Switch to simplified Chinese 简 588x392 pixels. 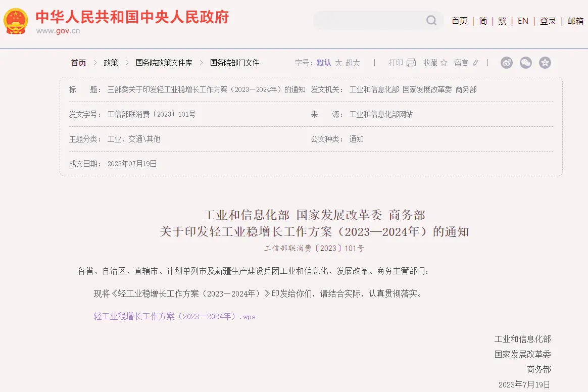(x=483, y=21)
